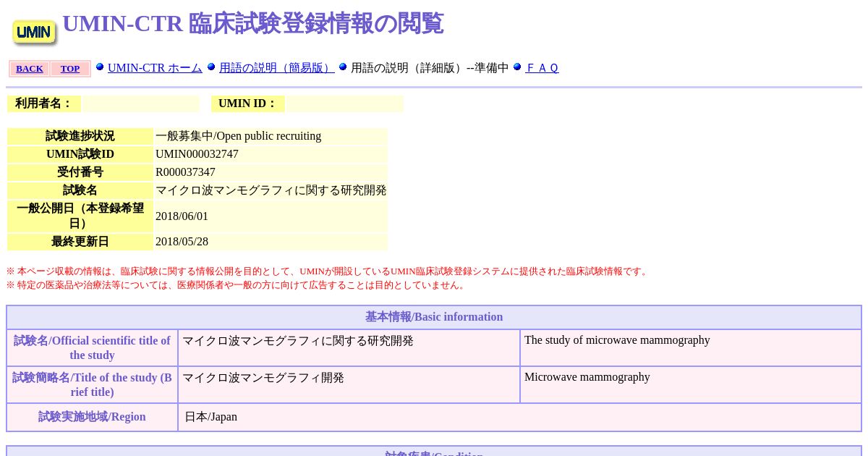Select last update date 2018/05/28
Image resolution: width=868 pixels, height=456 pixels.
click(x=182, y=242)
